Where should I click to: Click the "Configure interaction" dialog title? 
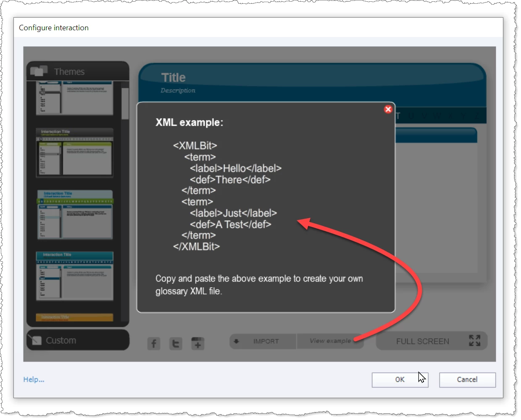coord(54,28)
